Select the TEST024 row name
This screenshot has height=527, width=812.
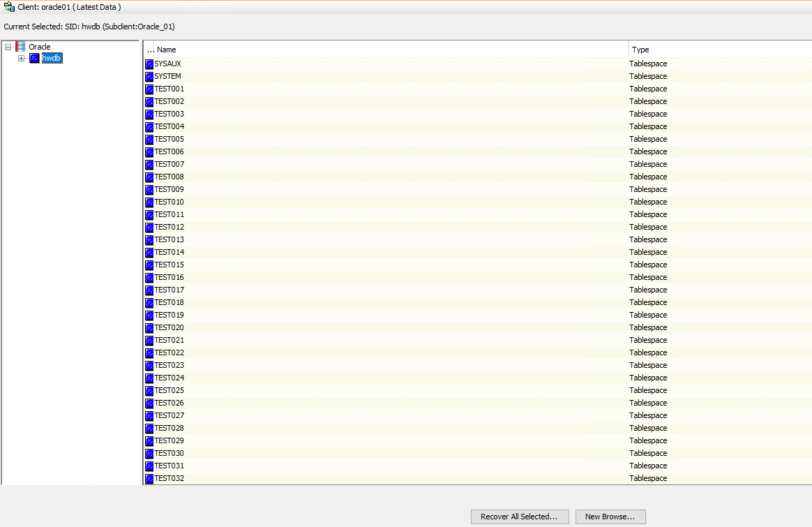click(170, 378)
